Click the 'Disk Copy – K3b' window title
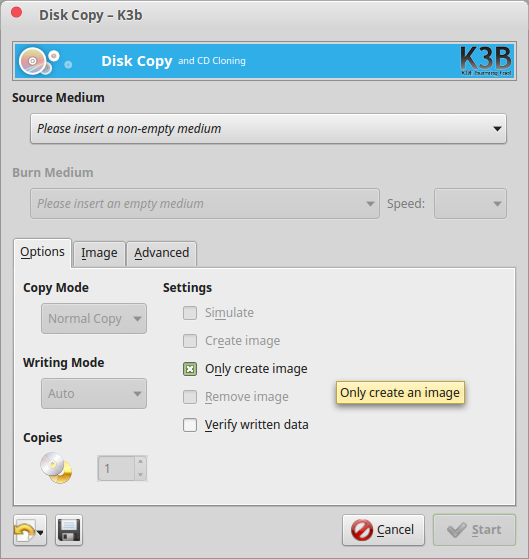Screen dimensions: 529x559 (91, 15)
